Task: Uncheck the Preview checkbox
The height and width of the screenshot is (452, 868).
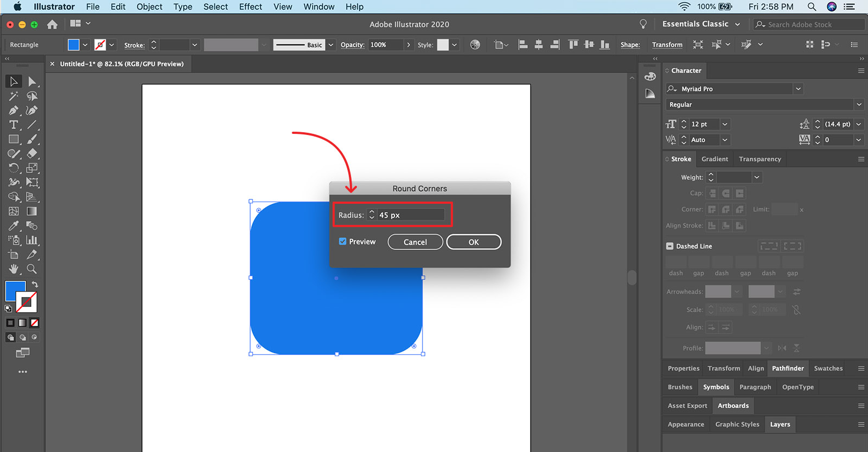Action: [343, 242]
